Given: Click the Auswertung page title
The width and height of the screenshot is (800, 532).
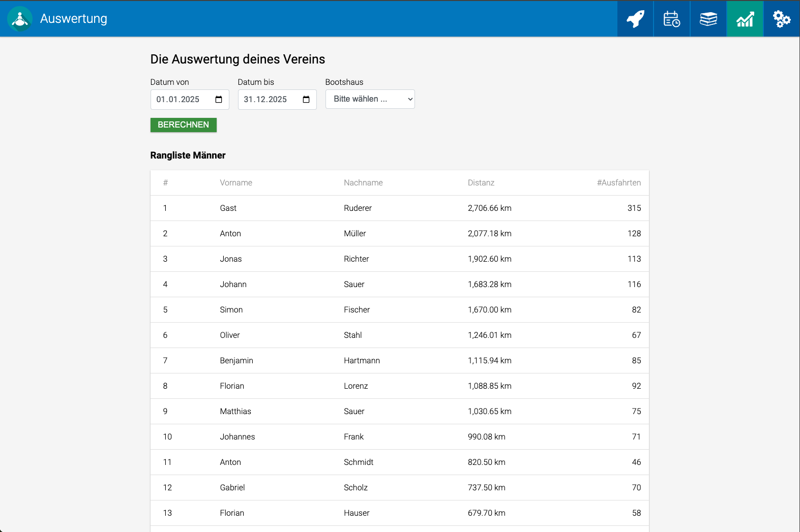Looking at the screenshot, I should click(74, 19).
